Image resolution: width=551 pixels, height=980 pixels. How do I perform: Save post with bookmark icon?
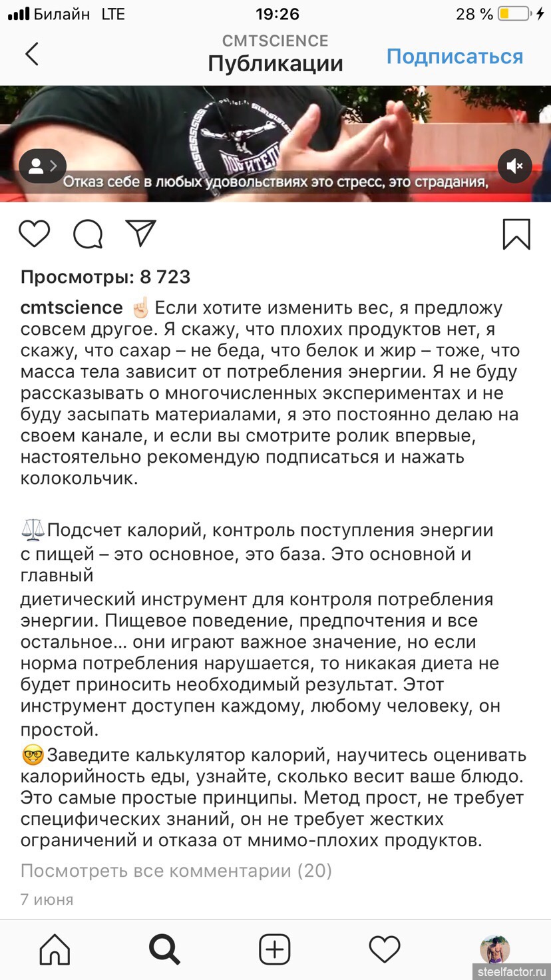516,234
